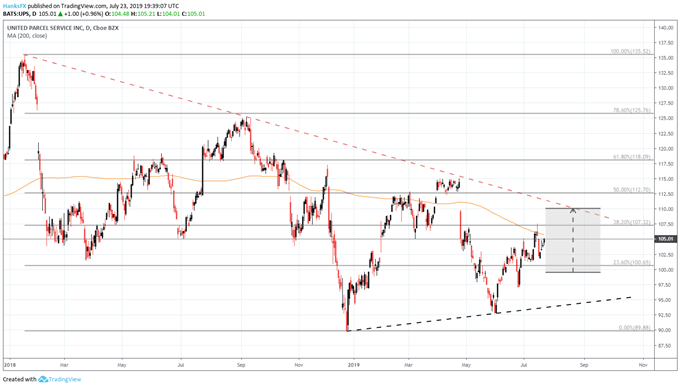This screenshot has width=680, height=387.
Task: Click the 97.50 price axis label
Action: tap(666, 285)
